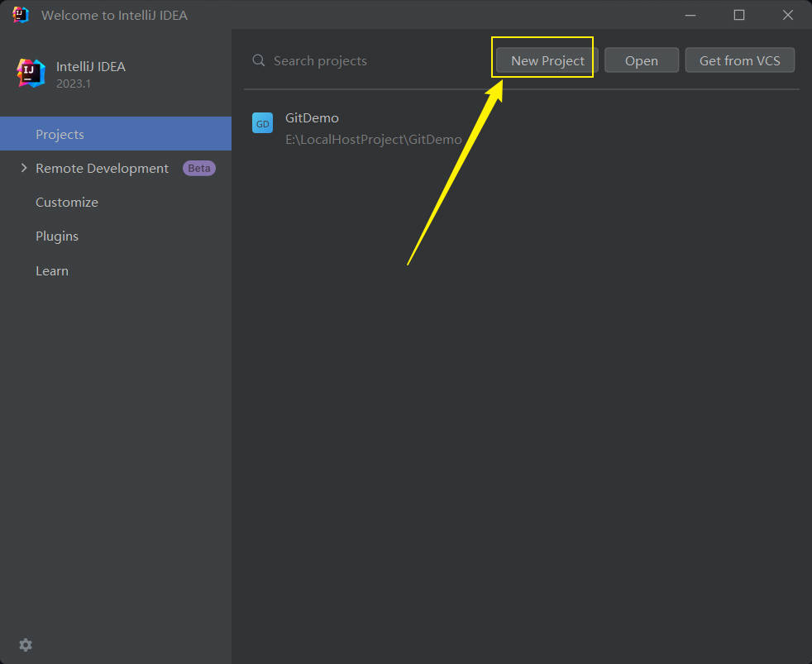Viewport: 812px width, 664px height.
Task: Click the IntelliJ IDEA sidebar logo
Action: coord(31,73)
